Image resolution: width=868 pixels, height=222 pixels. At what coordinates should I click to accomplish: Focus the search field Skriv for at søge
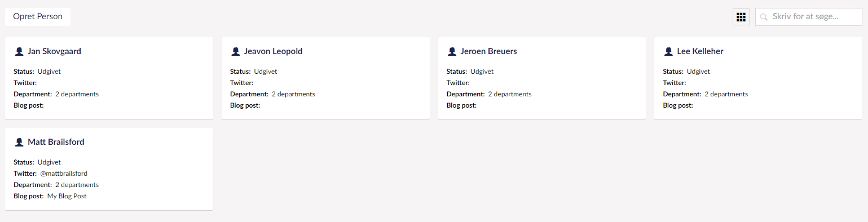tap(809, 17)
